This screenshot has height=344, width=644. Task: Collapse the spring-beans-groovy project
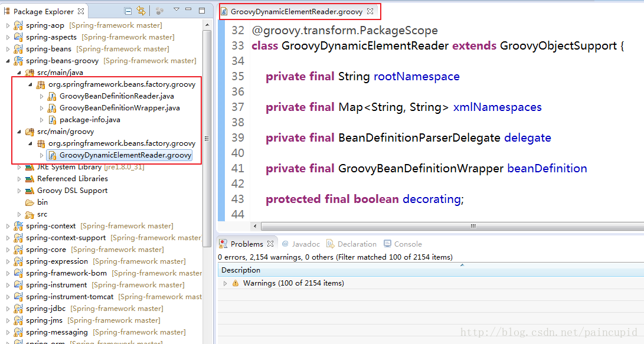click(8, 61)
